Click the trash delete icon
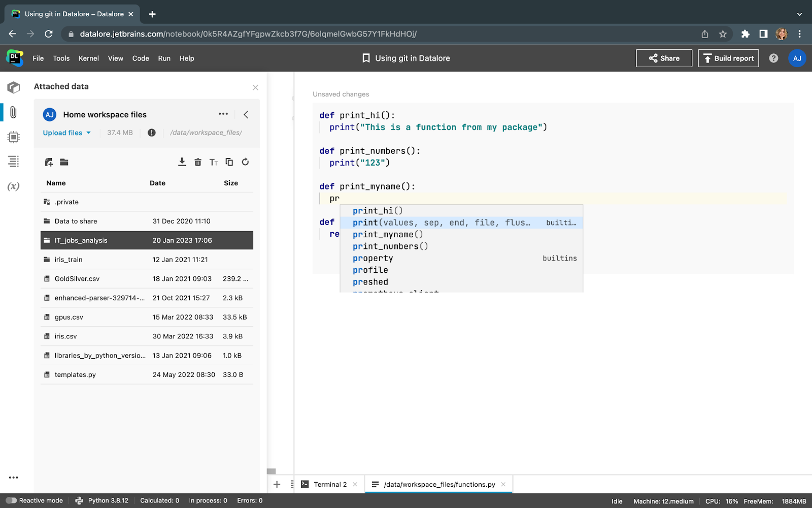The image size is (812, 508). tap(198, 162)
